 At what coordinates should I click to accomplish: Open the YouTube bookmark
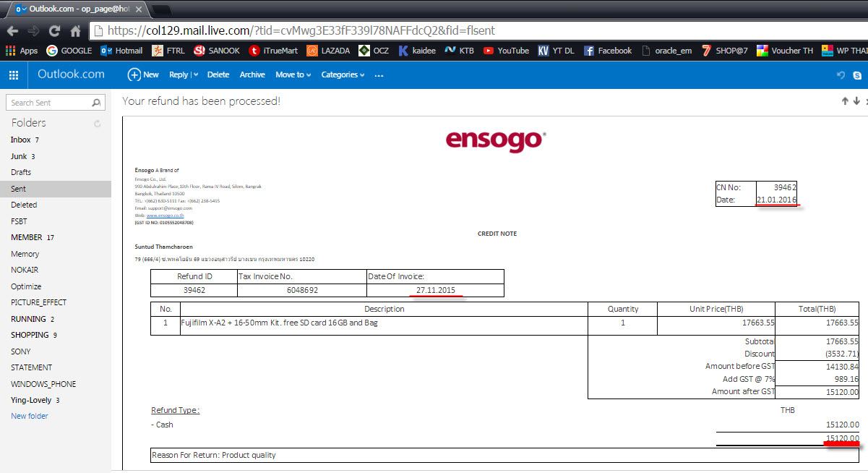(x=506, y=51)
